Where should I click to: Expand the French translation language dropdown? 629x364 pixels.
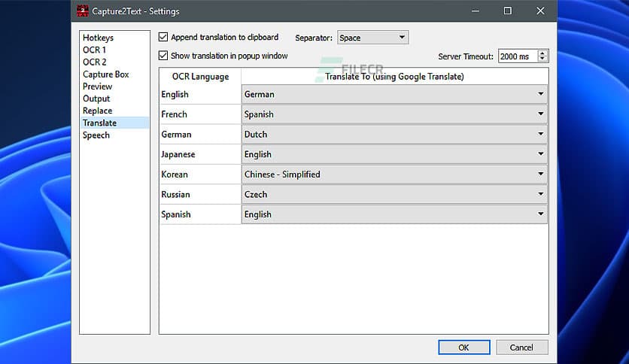tap(394, 114)
